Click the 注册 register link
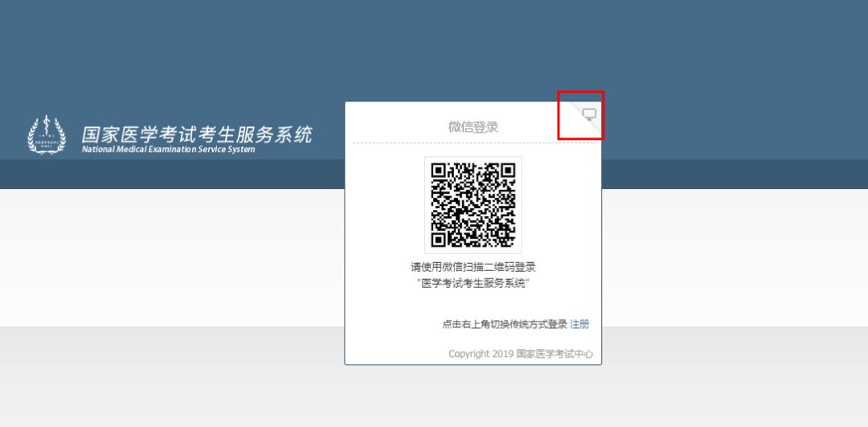The height and width of the screenshot is (427, 868). point(579,325)
